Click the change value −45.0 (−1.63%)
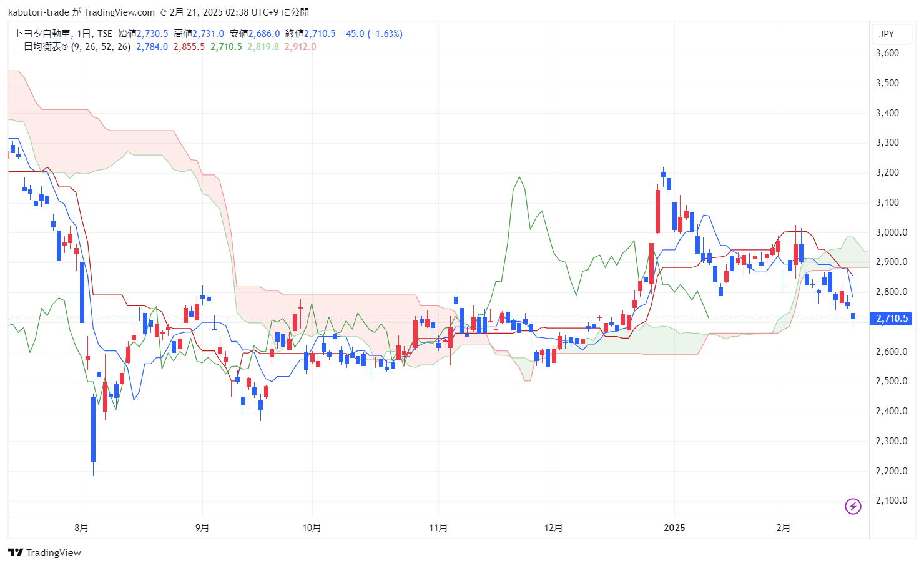Screen dimensions: 924x566 click(x=372, y=34)
